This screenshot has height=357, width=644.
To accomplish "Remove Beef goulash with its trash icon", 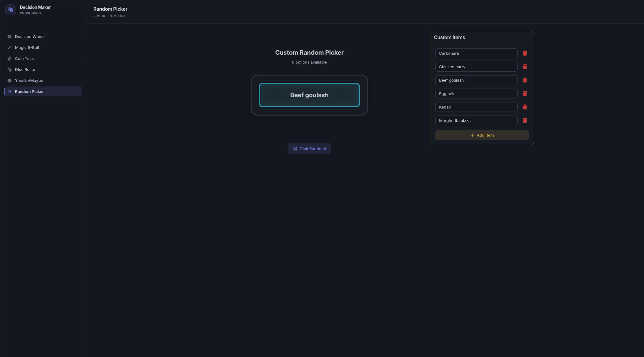I will 525,80.
